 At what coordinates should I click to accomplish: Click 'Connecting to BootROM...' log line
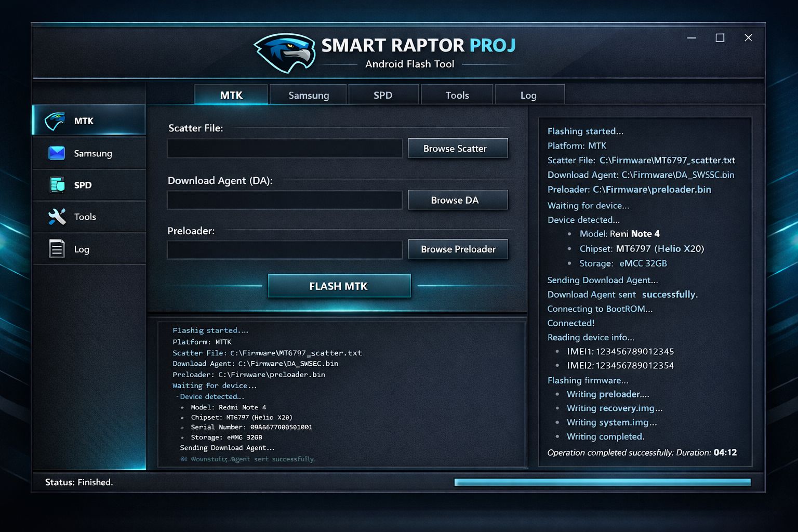600,309
